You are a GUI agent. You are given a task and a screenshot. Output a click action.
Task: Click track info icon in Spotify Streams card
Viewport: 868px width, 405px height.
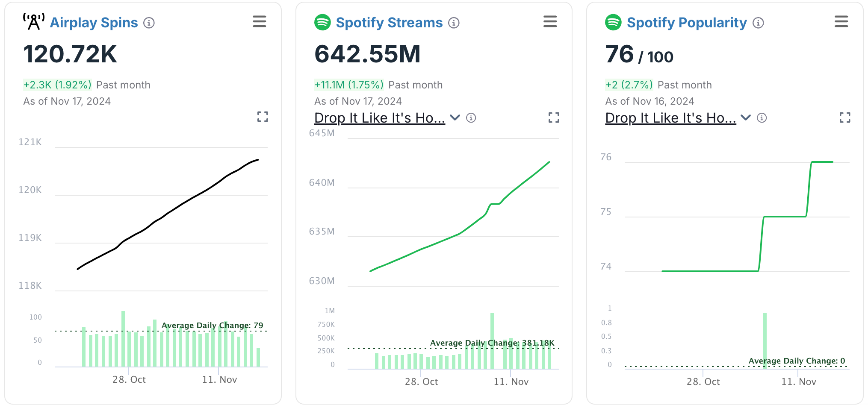click(x=471, y=118)
